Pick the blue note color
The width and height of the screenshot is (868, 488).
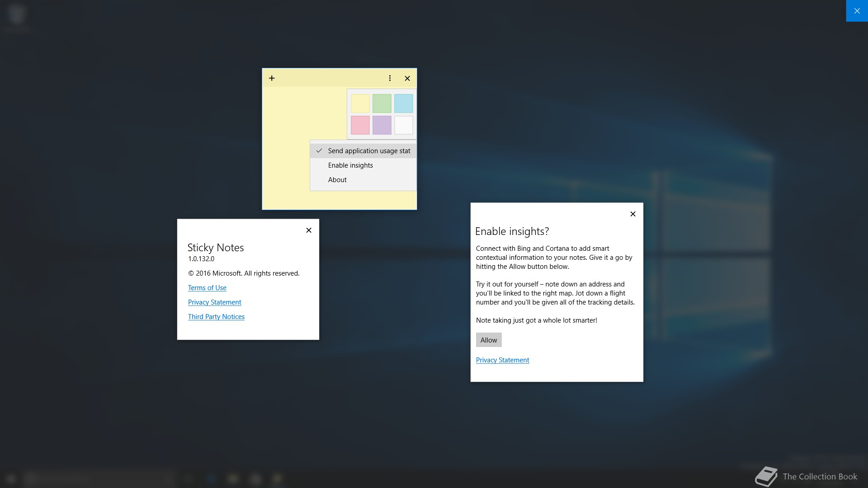[x=404, y=103]
